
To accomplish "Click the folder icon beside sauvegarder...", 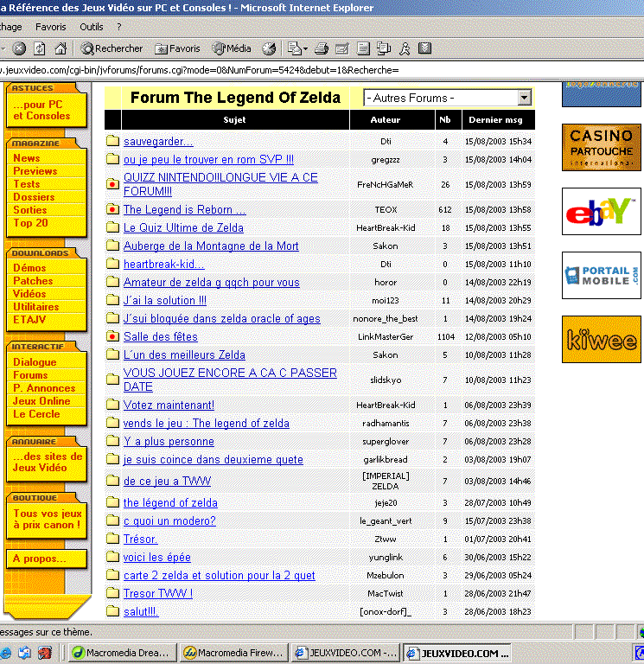I will coord(112,141).
